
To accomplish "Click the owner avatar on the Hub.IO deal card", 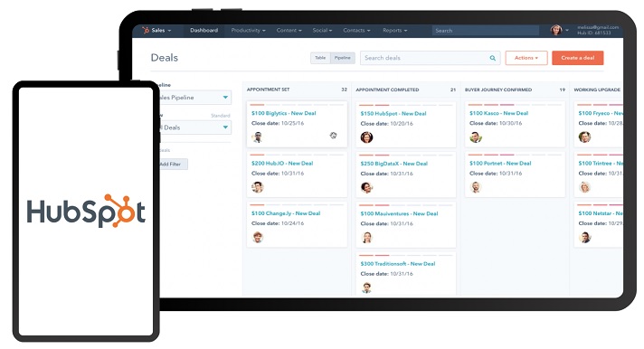I will click(258, 187).
